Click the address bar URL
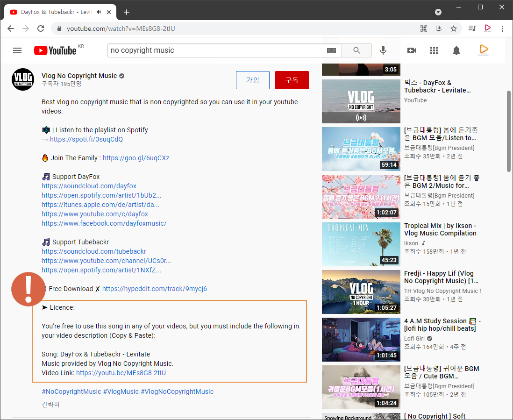The width and height of the screenshot is (513, 420). pyautogui.click(x=121, y=28)
